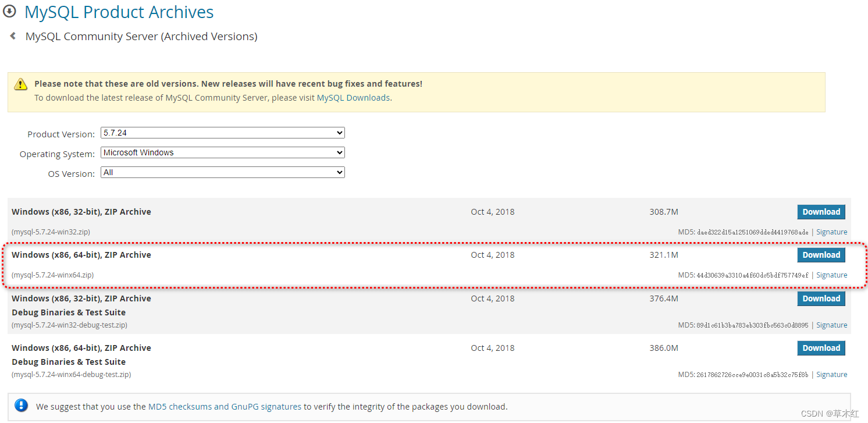Click the download circle icon beside MySQL Product Archives
Viewport: 868px width, 423px height.
(x=9, y=11)
